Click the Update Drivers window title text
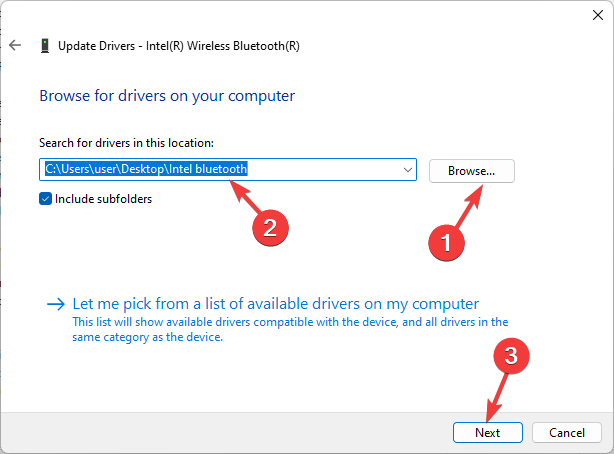 tap(179, 46)
